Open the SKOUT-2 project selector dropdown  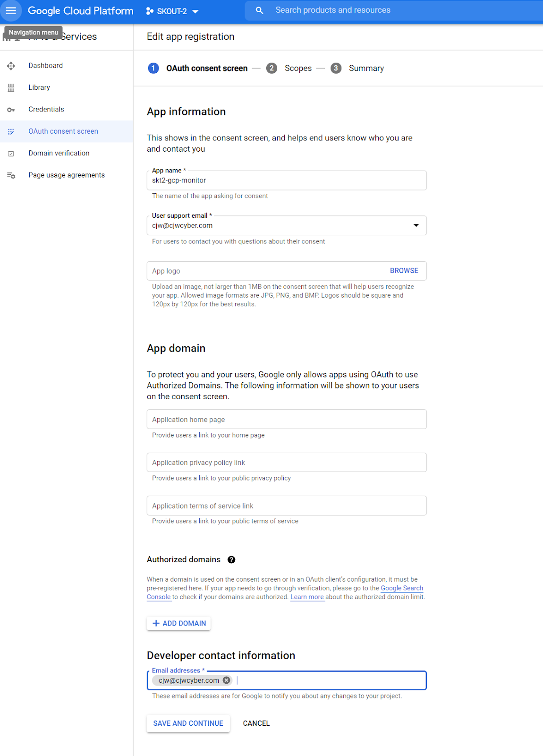pyautogui.click(x=172, y=11)
